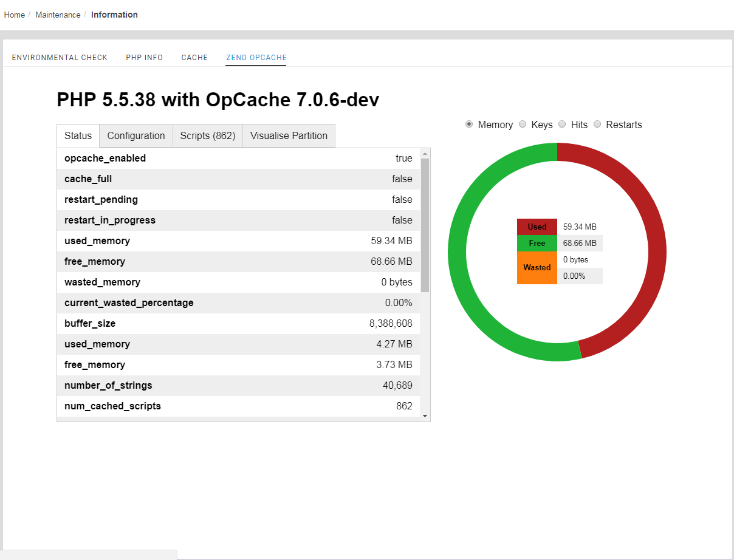Screen dimensions: 734x560
Task: Select the num_cached_scripts row label
Action: pos(112,406)
